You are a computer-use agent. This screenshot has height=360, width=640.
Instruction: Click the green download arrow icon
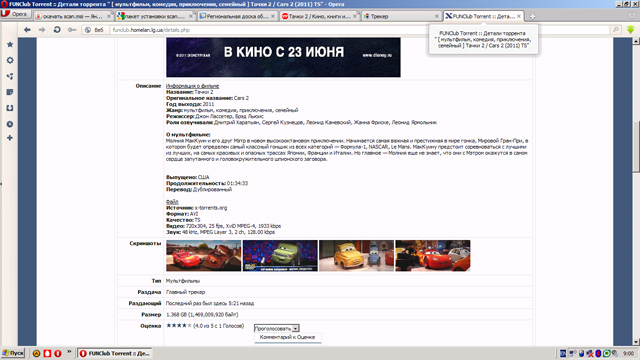pos(631,29)
